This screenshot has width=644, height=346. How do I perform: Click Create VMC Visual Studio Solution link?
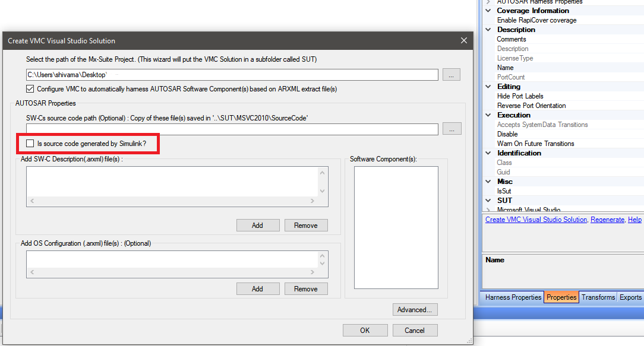tap(536, 220)
